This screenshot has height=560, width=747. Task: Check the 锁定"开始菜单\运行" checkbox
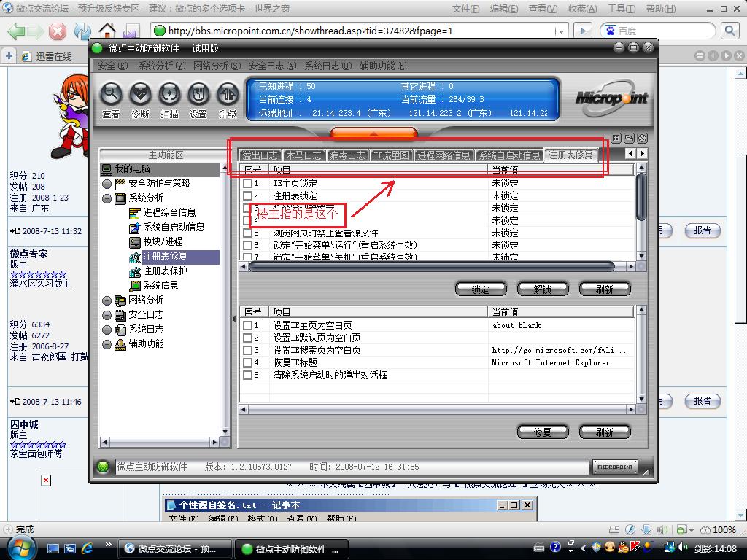click(x=247, y=245)
